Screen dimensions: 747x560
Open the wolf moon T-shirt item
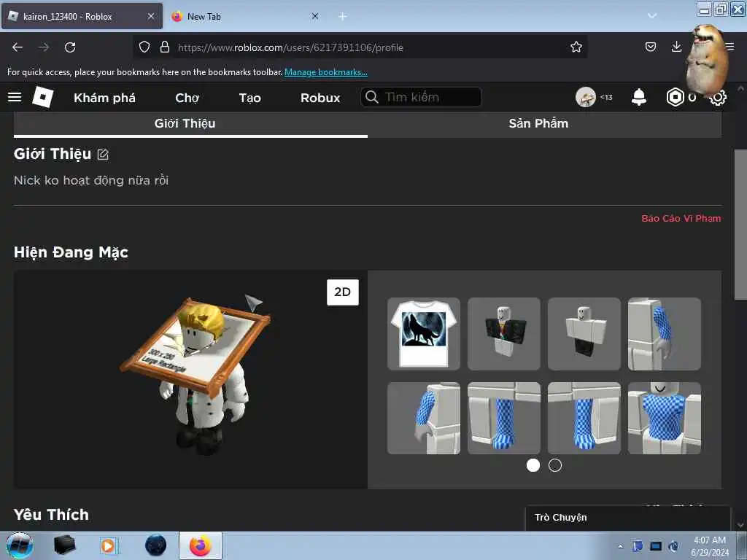[424, 334]
